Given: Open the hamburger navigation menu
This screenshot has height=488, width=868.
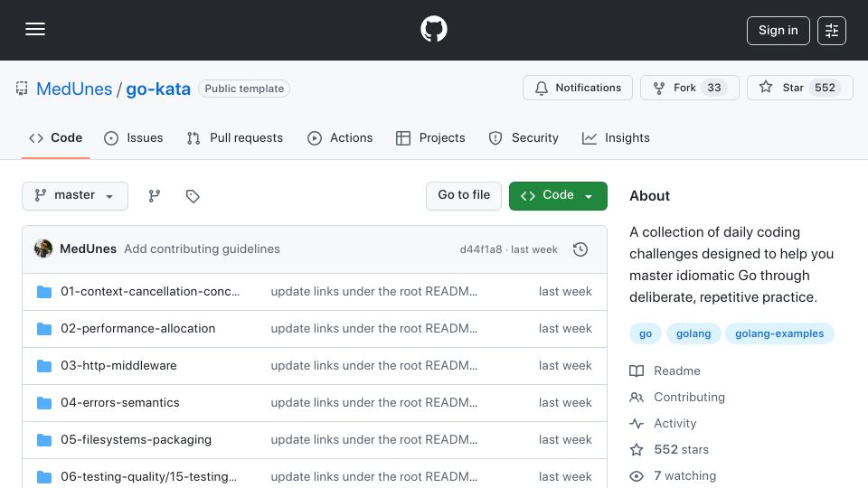Looking at the screenshot, I should pos(35,29).
